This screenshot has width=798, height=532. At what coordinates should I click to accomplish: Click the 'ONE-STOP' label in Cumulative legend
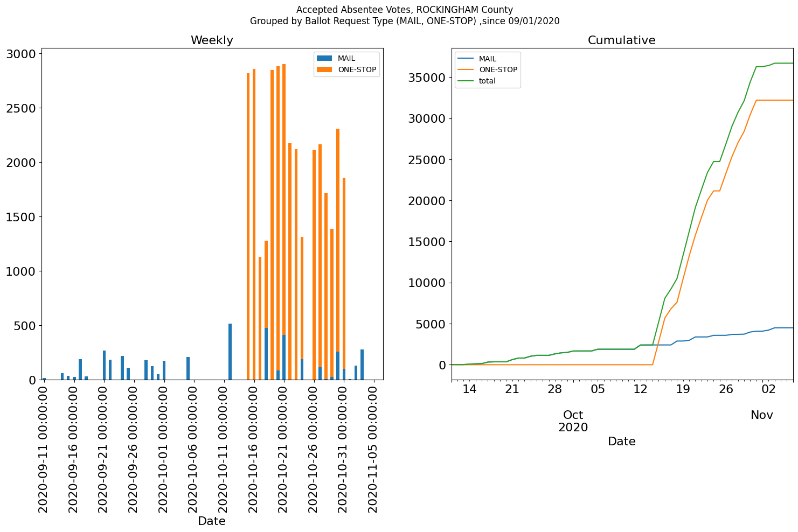(x=498, y=69)
